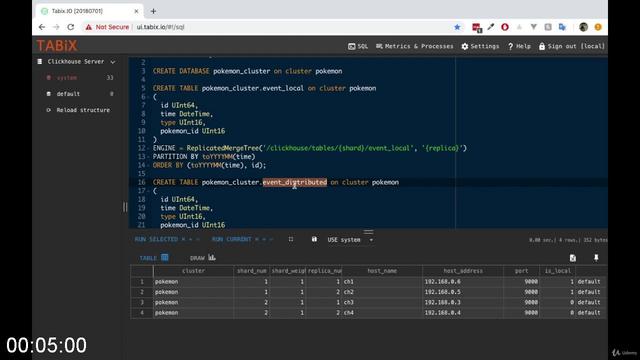
Task: Open the Help menu
Action: 519,47
